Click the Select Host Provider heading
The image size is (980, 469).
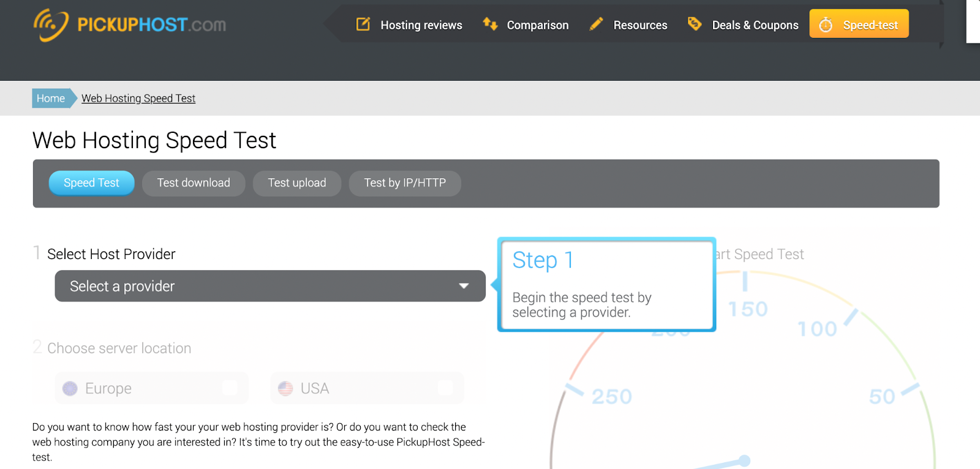(111, 254)
